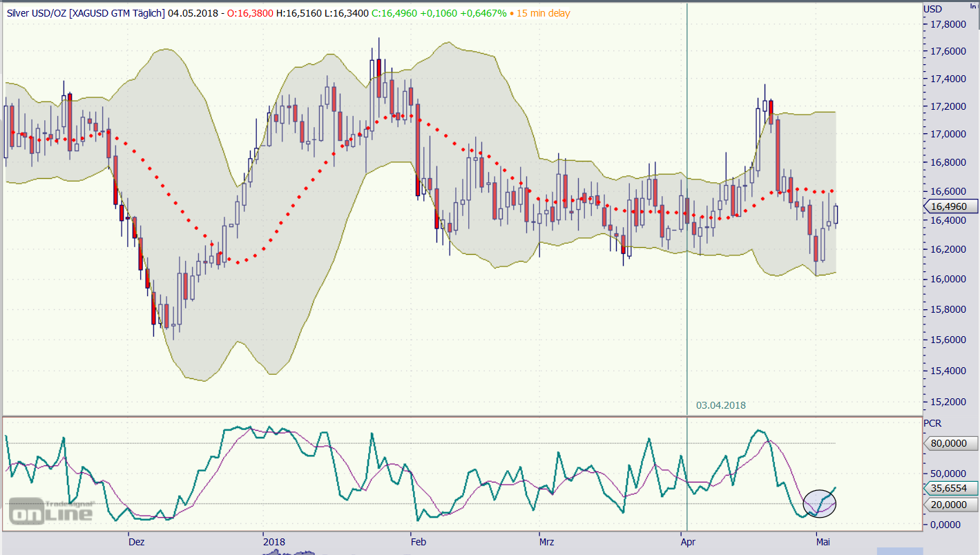Click the 15,4000 price axis label

pos(948,371)
